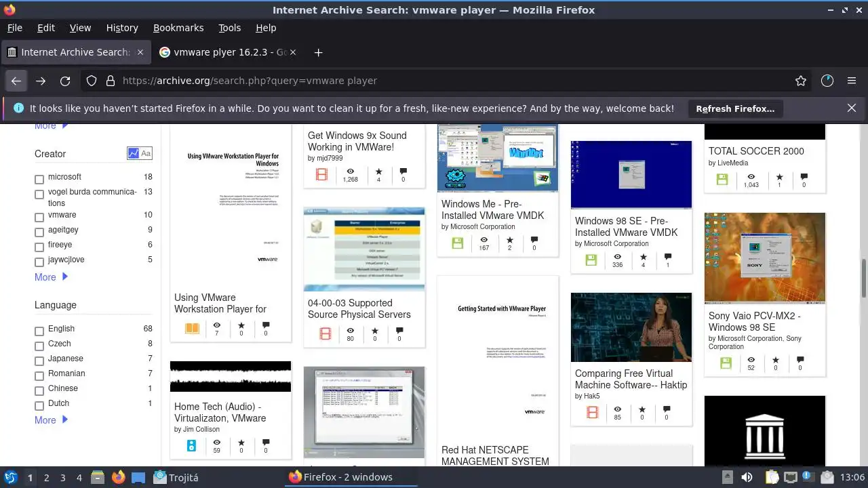868x488 pixels.
Task: Open the Bookmarks menu
Action: (x=178, y=28)
